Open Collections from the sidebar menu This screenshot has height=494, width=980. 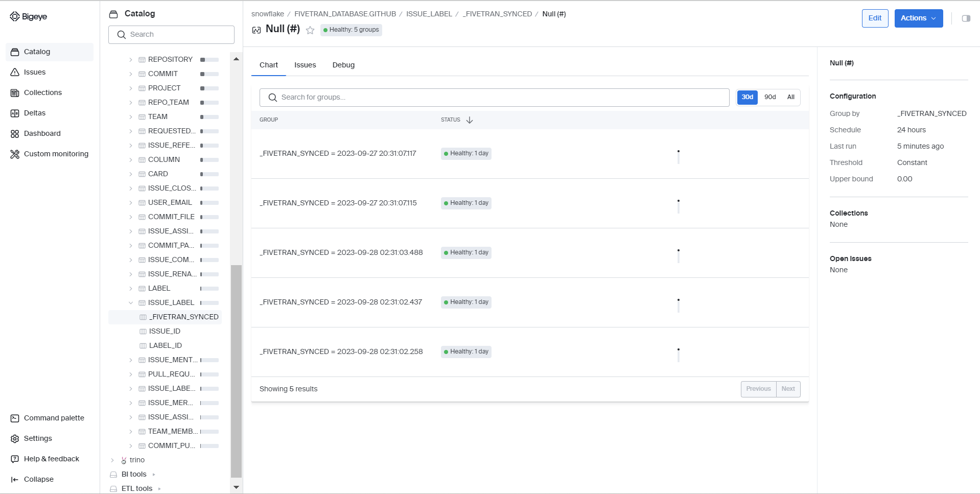tap(50, 92)
